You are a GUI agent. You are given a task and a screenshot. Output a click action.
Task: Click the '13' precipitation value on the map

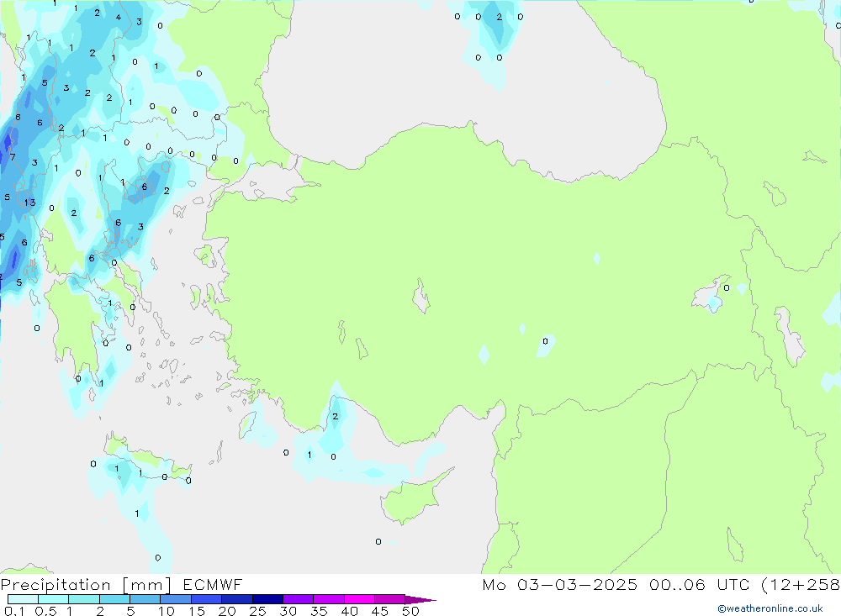click(x=29, y=203)
